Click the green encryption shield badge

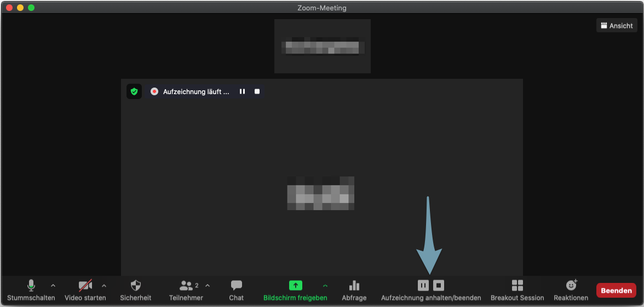coord(134,91)
